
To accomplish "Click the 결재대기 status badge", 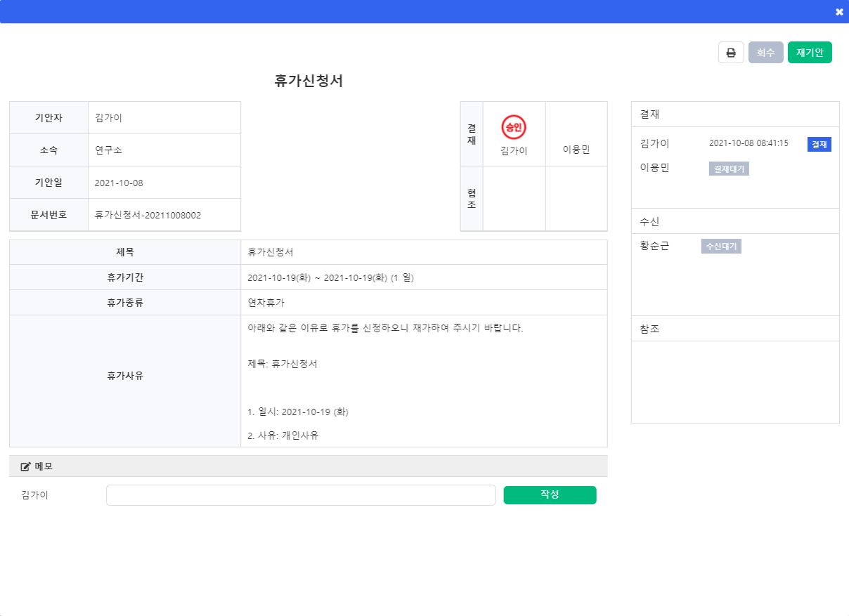I will 729,169.
